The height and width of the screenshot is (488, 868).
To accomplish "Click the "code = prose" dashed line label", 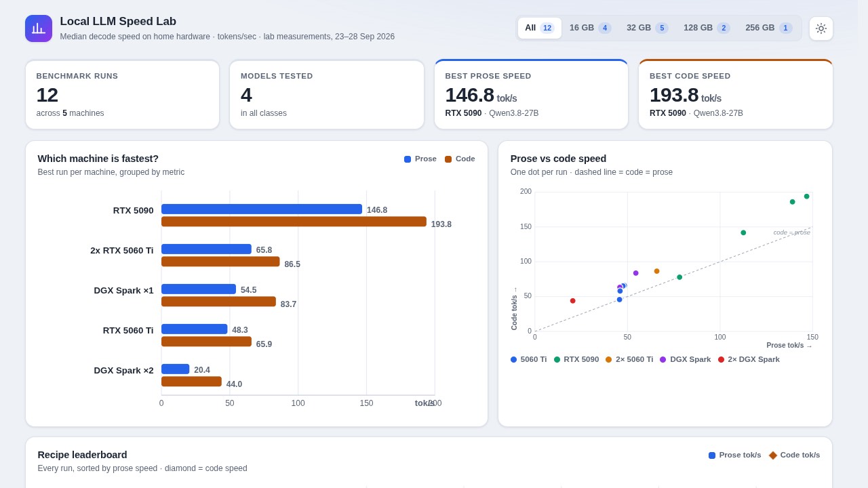I will point(791,232).
